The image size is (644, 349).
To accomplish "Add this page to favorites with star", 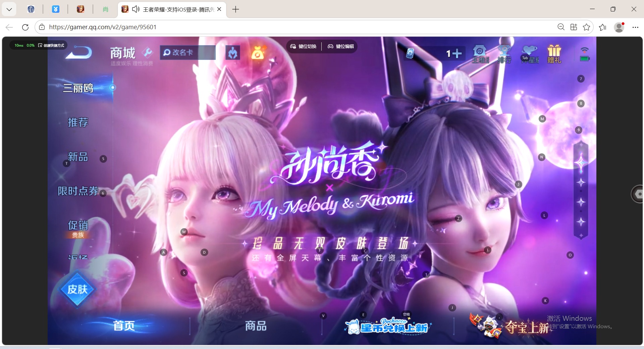I will point(587,27).
